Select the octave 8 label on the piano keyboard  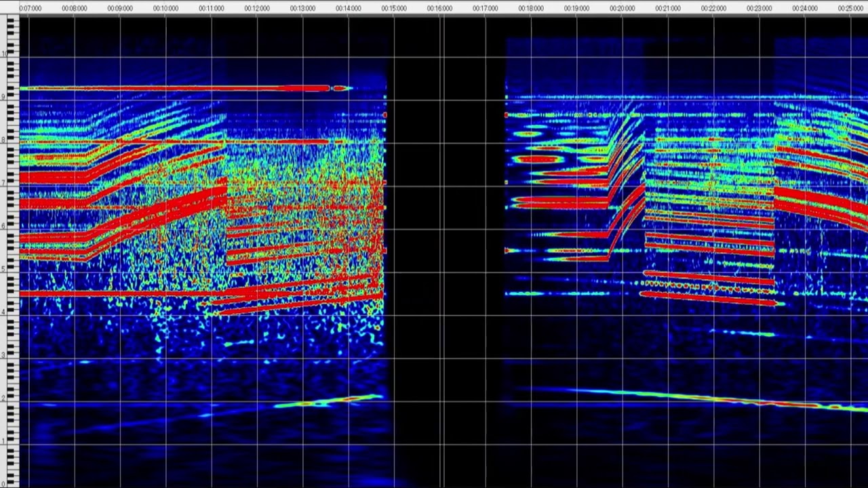coord(4,140)
